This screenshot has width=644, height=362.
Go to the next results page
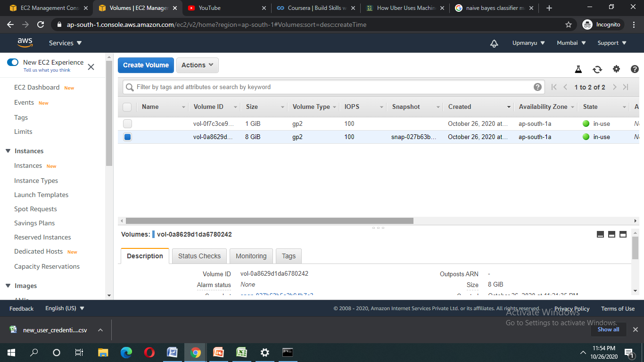[615, 87]
